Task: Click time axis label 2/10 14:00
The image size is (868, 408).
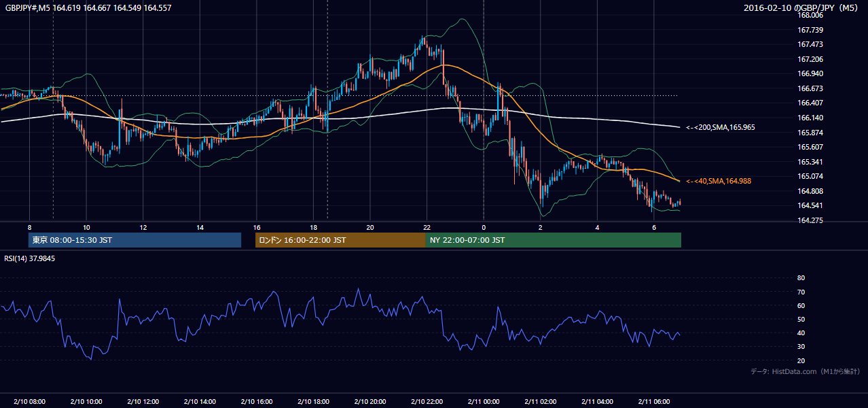Action: (200, 401)
